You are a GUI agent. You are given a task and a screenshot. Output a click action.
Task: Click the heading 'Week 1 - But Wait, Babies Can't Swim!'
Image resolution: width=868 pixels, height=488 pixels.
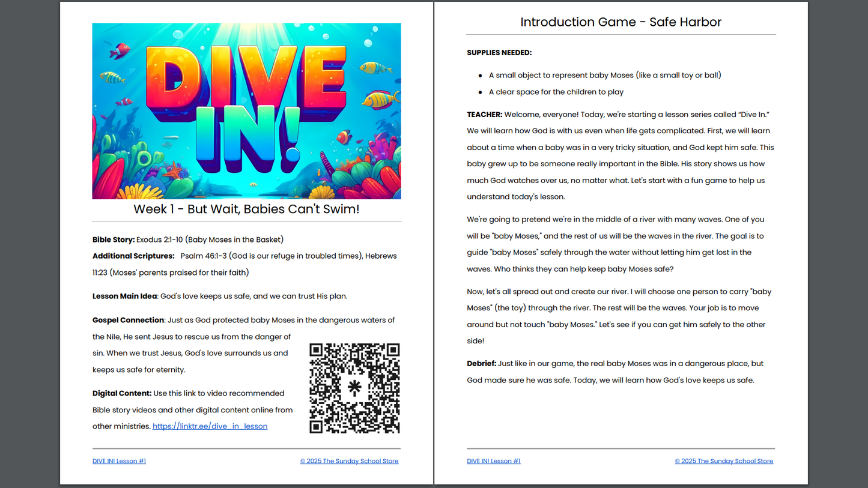246,209
